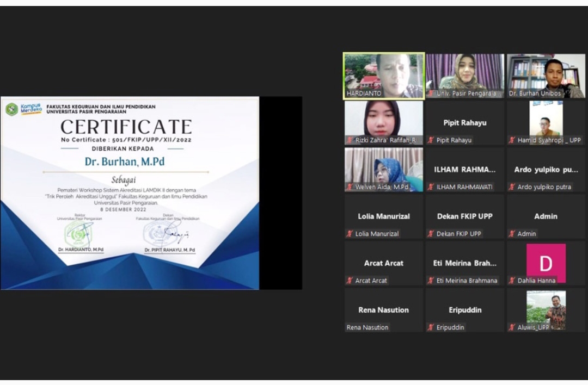Click muted mic icon for Dekan FKIP UPP

431,234
